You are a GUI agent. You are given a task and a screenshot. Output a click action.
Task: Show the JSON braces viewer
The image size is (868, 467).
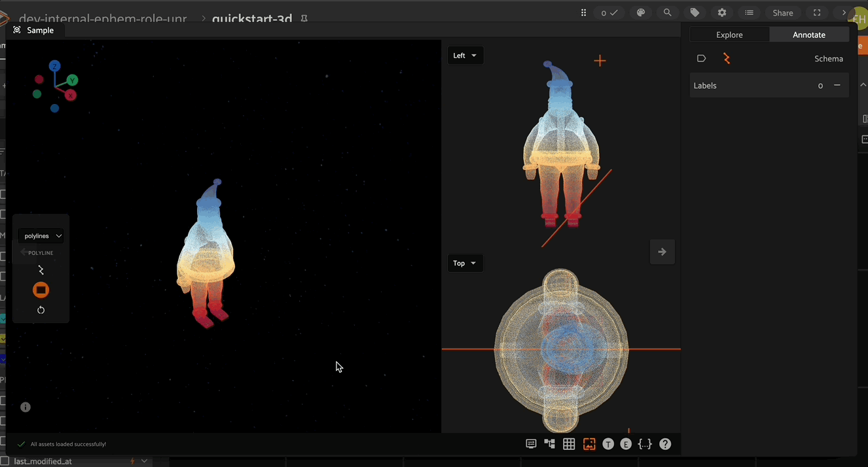pyautogui.click(x=645, y=444)
